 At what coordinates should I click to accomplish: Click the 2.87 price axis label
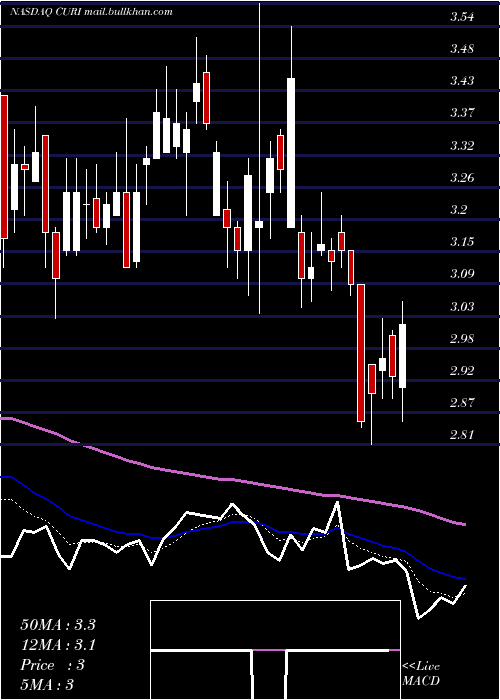(x=462, y=402)
